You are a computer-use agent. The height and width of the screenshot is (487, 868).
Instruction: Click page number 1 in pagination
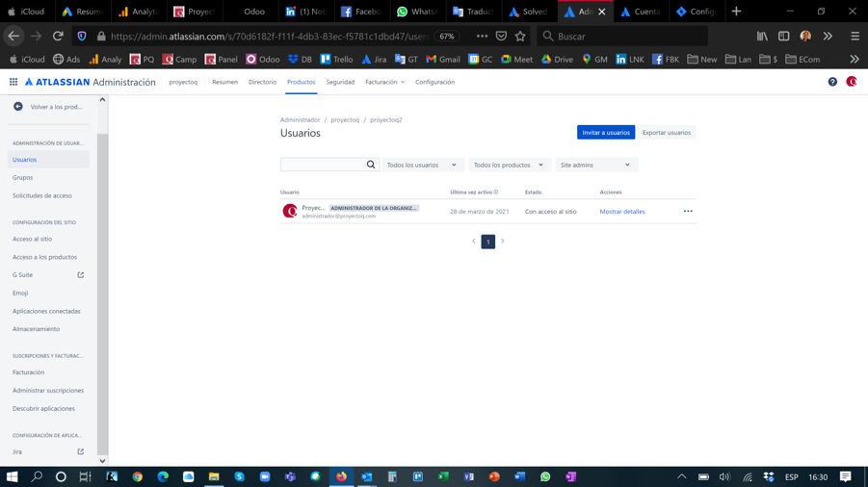coord(488,242)
